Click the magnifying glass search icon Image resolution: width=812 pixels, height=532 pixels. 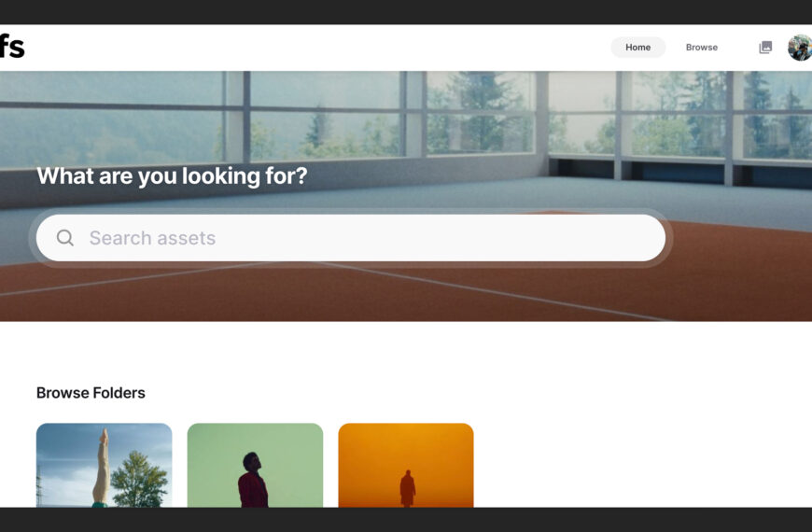pos(65,238)
